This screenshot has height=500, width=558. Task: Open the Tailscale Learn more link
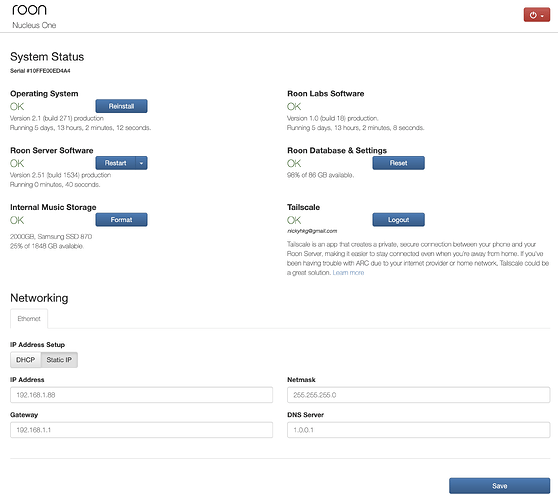(348, 273)
